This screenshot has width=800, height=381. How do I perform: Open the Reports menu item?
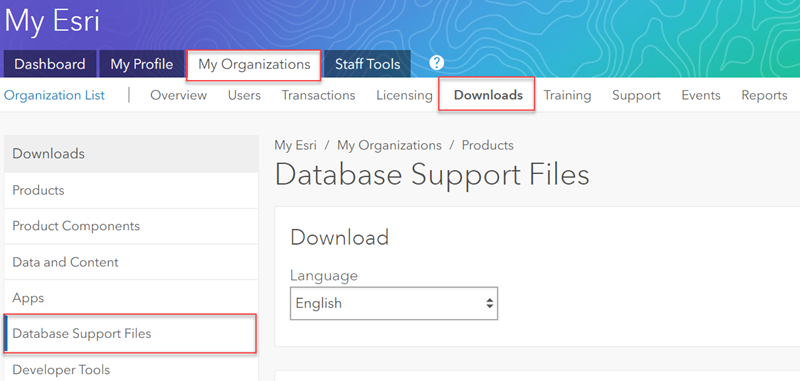(x=764, y=95)
